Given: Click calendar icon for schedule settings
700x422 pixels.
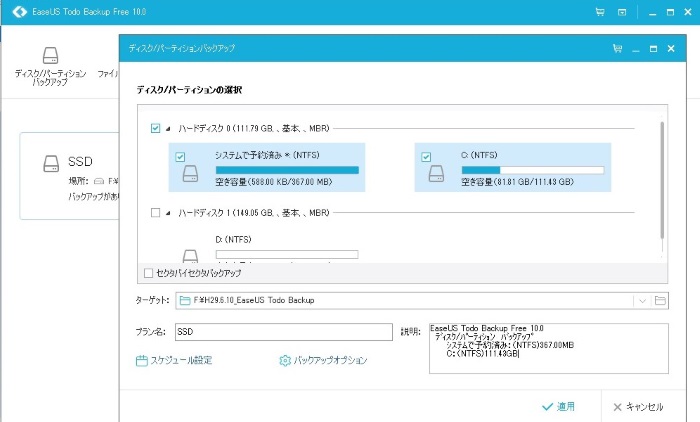Looking at the screenshot, I should (142, 361).
